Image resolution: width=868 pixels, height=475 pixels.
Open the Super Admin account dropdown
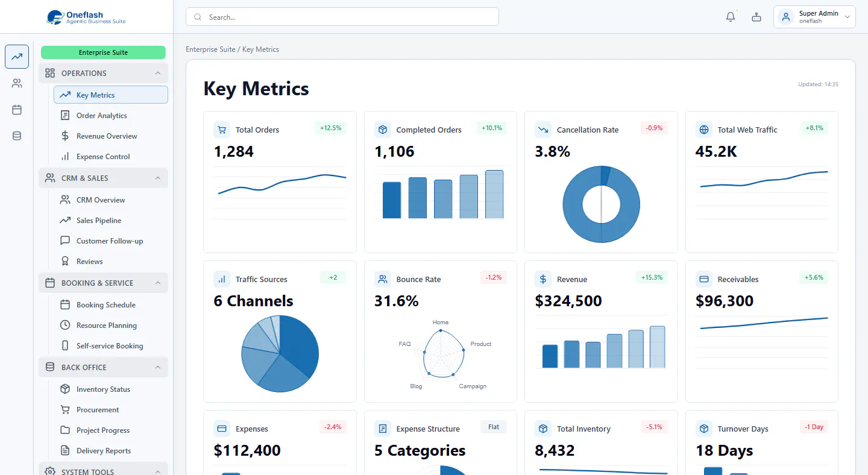tap(814, 17)
